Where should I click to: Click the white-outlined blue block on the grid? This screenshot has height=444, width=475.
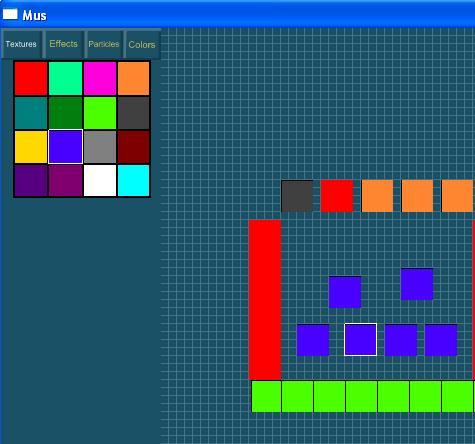point(361,340)
